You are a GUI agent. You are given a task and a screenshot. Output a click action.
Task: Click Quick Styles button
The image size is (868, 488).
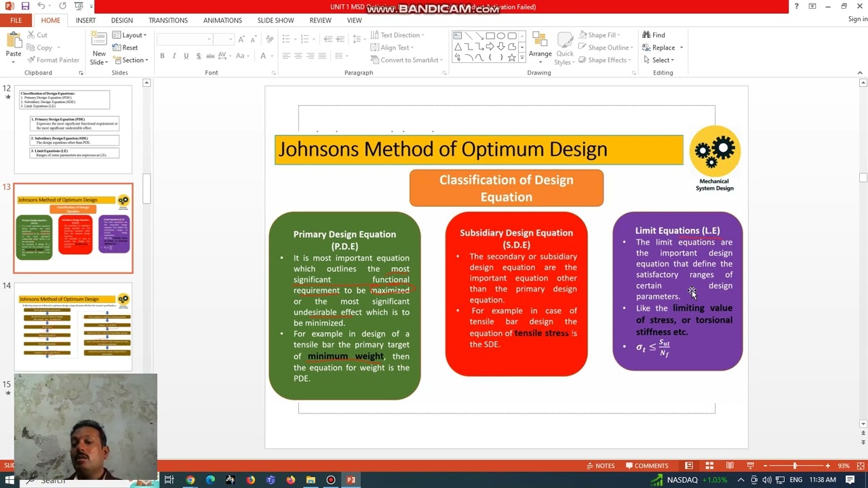click(564, 49)
